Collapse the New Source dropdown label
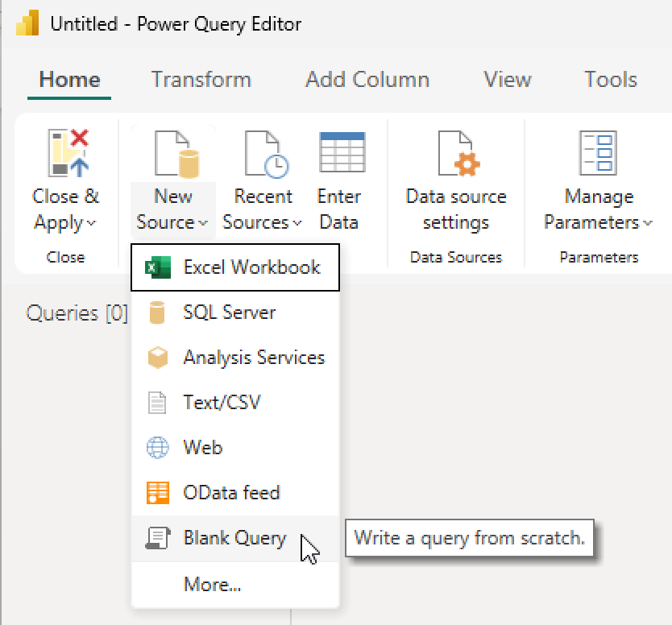Image resolution: width=672 pixels, height=625 pixels. pos(172,209)
